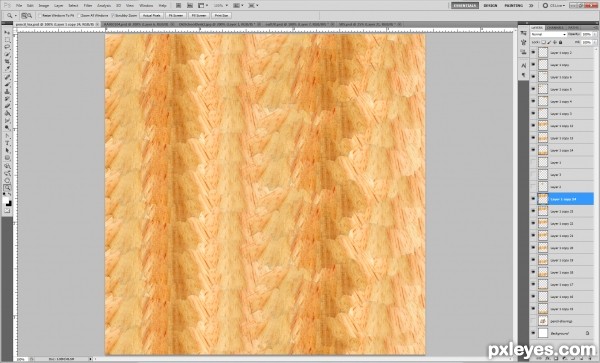Select the Path Selection tool
The height and width of the screenshot is (363, 600).
point(7,151)
